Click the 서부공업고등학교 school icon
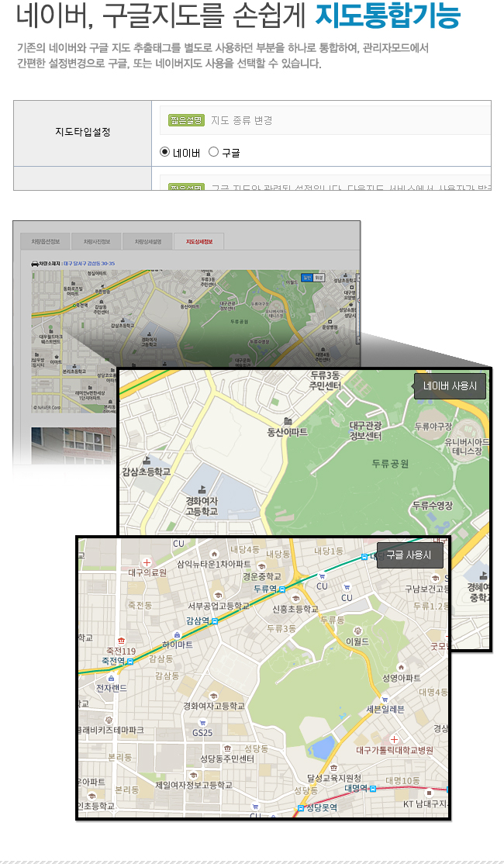The height and width of the screenshot is (864, 504). pos(218,595)
